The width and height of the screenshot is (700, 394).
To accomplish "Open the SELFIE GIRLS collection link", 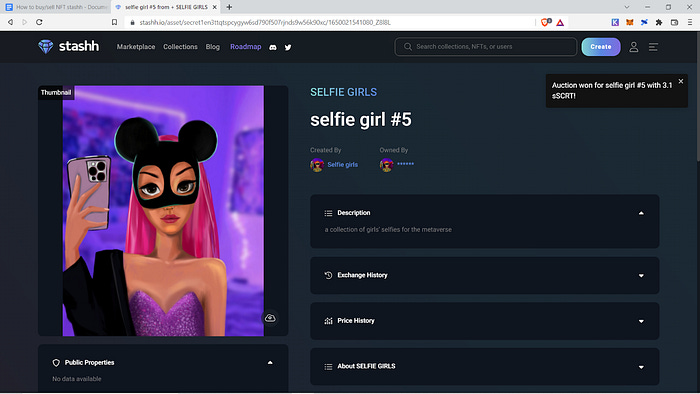I will (343, 92).
